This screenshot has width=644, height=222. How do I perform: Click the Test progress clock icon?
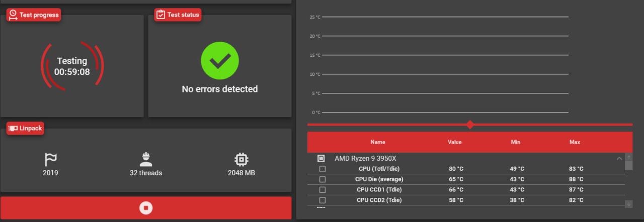coord(13,15)
